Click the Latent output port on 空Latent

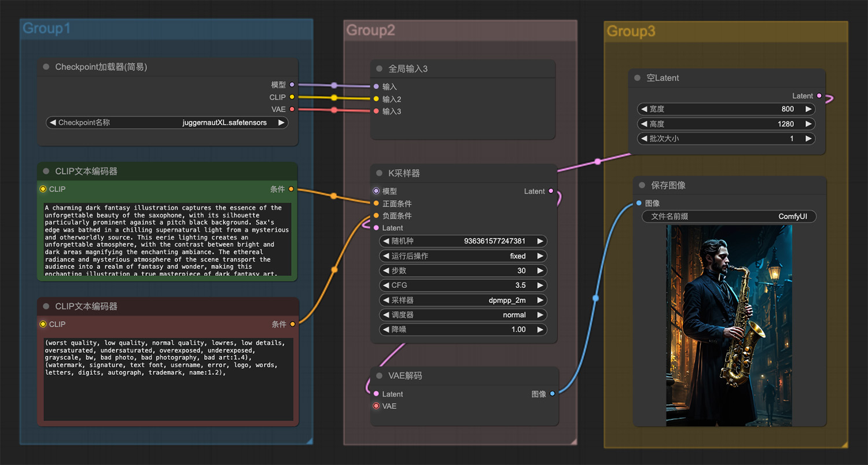[x=819, y=96]
